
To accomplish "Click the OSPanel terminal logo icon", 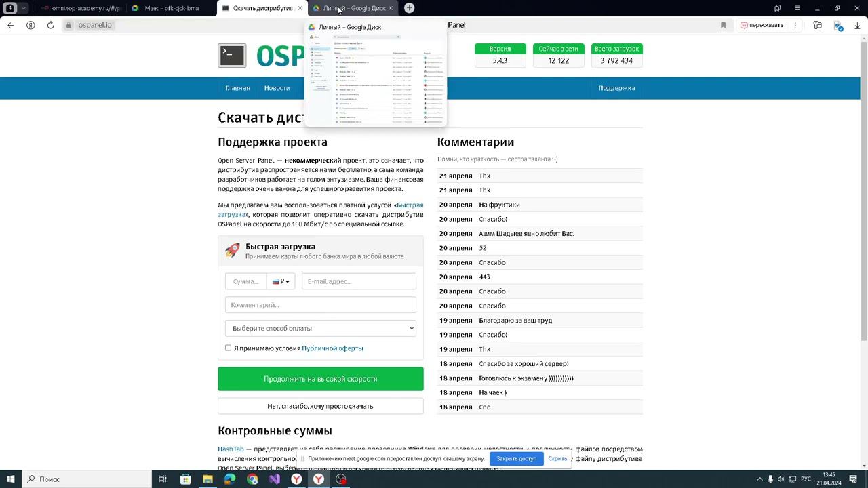I will point(232,56).
